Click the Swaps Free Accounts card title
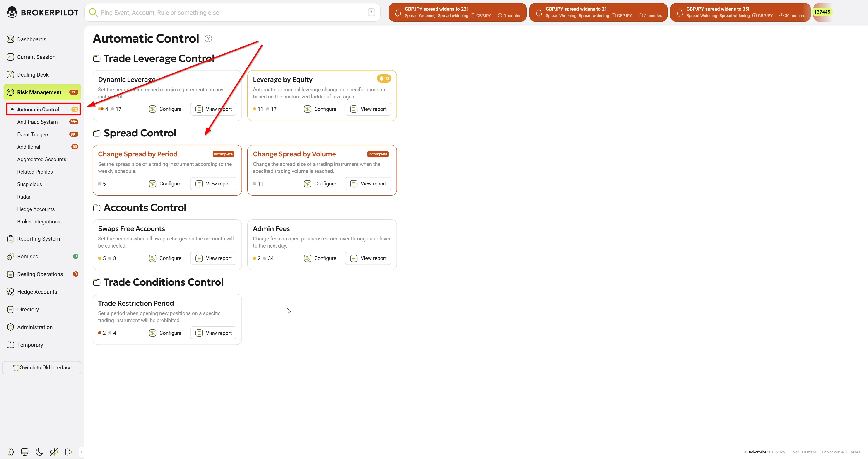This screenshot has width=868, height=459. (131, 229)
